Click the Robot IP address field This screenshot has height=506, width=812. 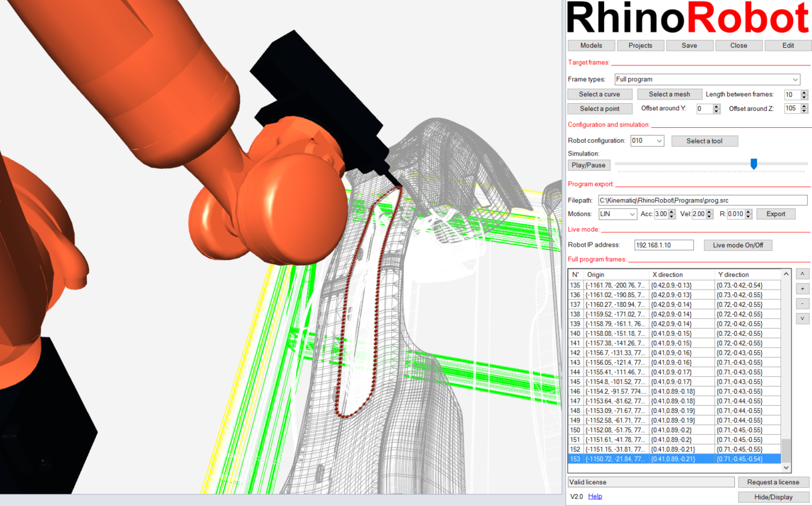(664, 245)
